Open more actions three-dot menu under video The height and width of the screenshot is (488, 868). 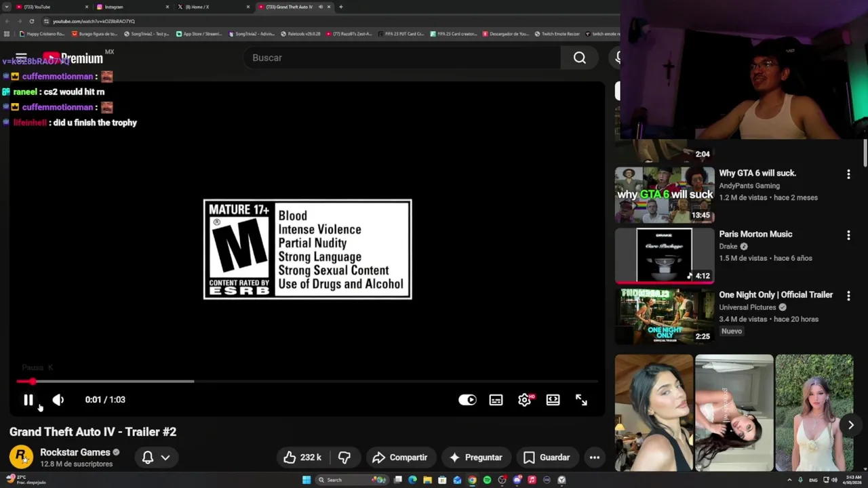595,457
